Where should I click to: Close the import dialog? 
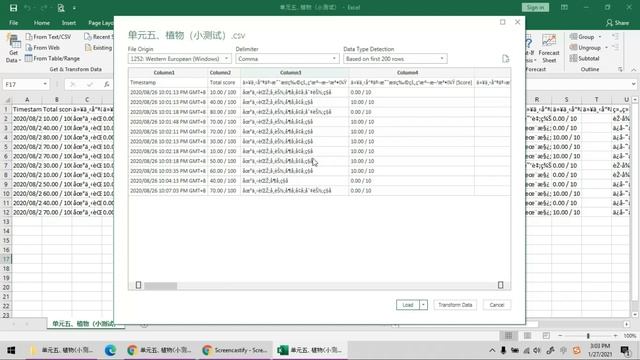(517, 22)
